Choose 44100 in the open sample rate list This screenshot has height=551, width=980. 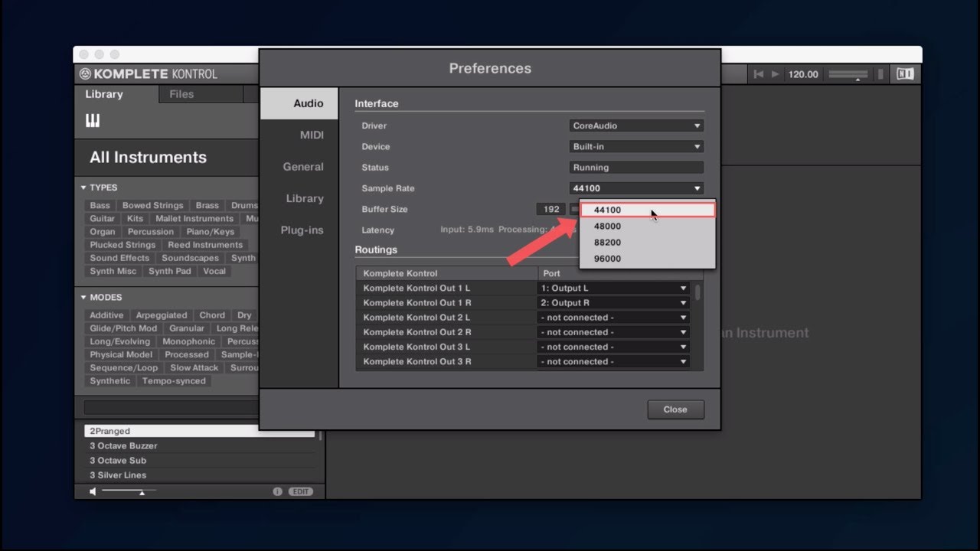tap(648, 210)
